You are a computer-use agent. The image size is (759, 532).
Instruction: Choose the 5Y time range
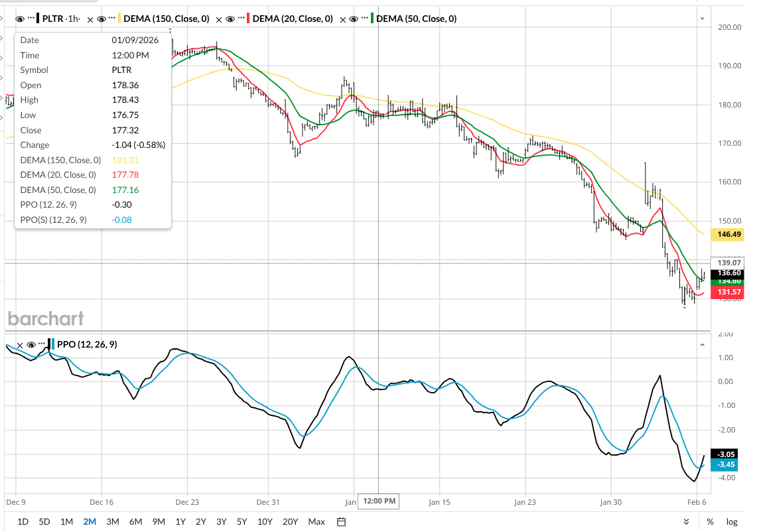click(242, 521)
